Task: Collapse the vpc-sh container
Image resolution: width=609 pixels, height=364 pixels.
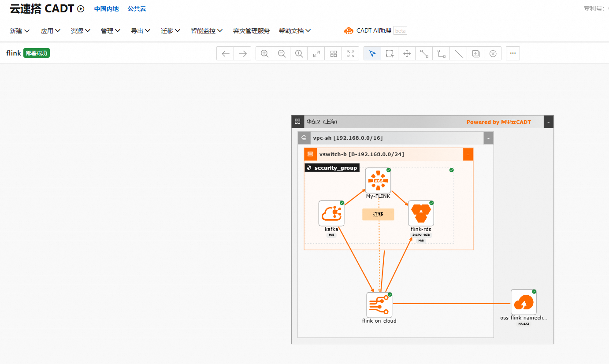Action: pyautogui.click(x=488, y=138)
